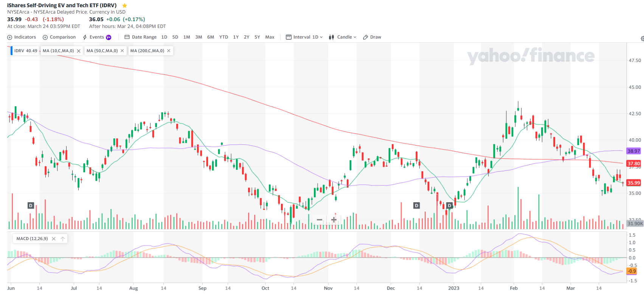This screenshot has width=644, height=296.
Task: Click the MACD (12,26,9) label
Action: [32, 239]
